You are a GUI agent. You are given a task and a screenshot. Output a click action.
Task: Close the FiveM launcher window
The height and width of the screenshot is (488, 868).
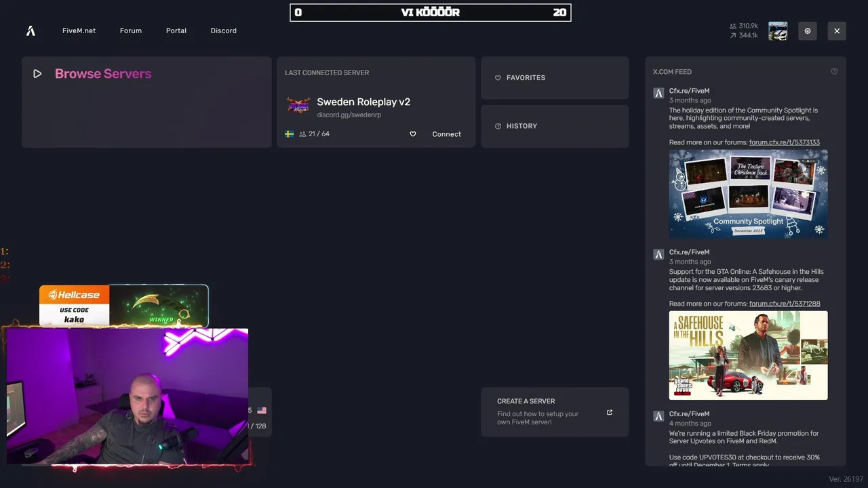837,31
